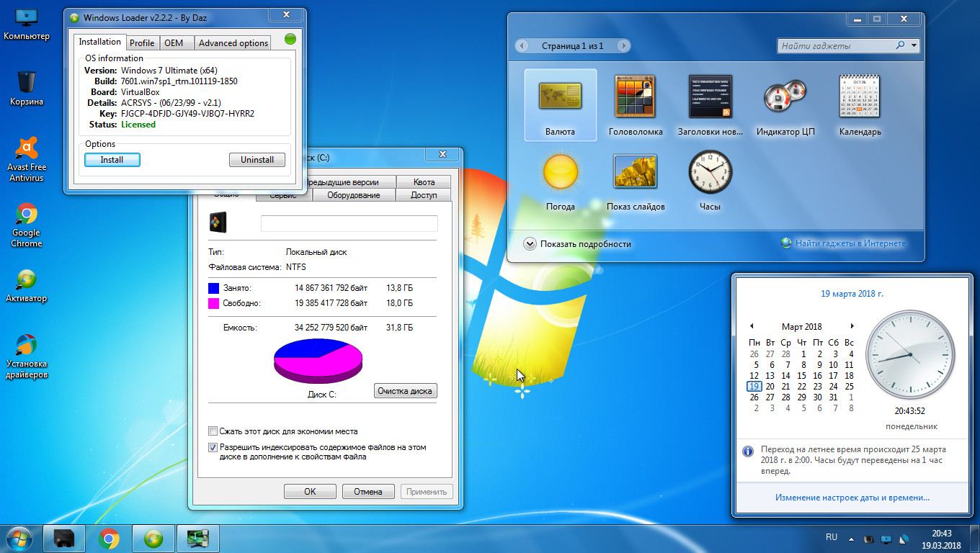Open the gadget search options dropdown arrow
980x553 pixels.
[914, 45]
